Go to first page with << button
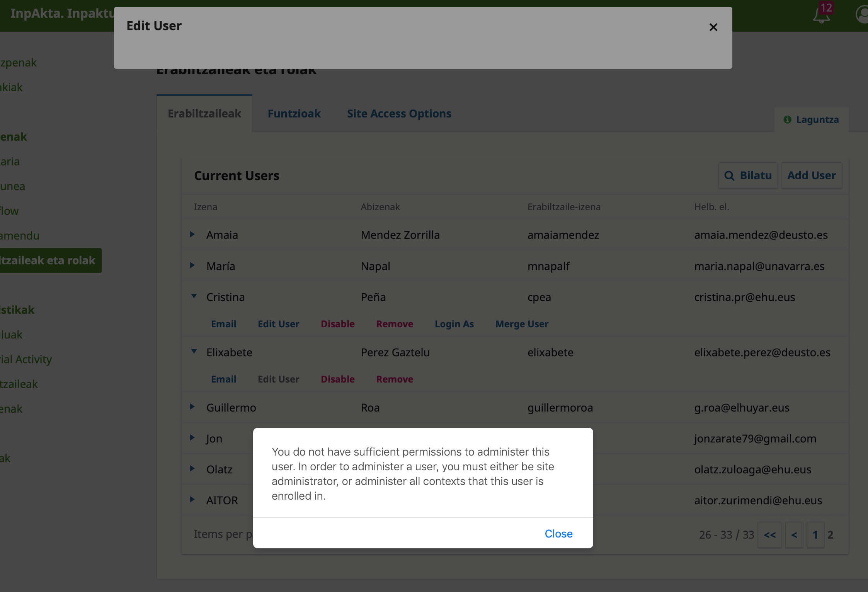 click(x=769, y=535)
